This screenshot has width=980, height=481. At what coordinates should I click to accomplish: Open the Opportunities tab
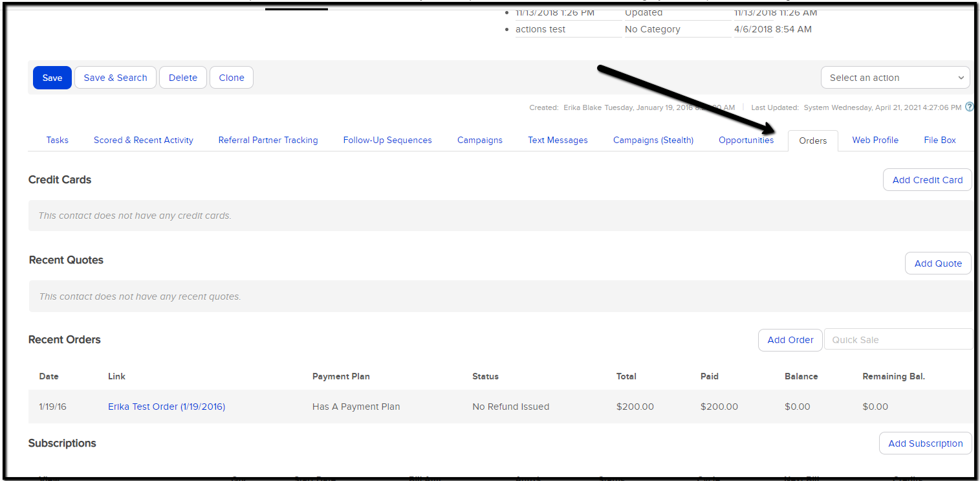click(746, 140)
